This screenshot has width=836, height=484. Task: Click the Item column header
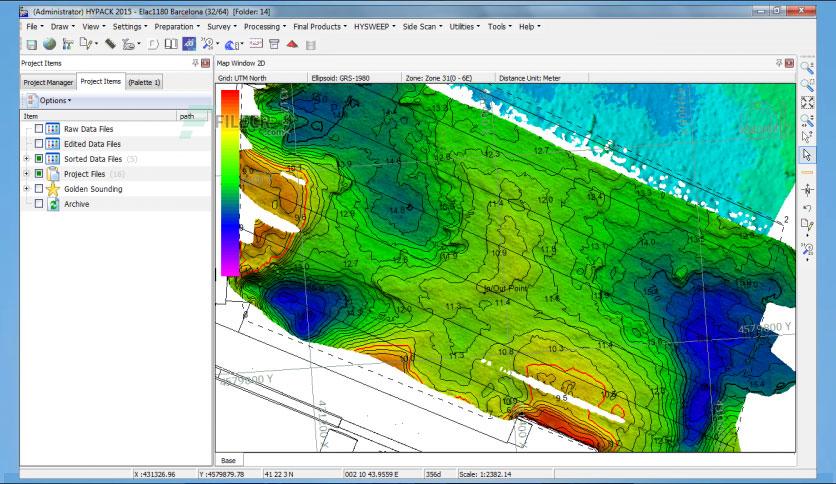[x=98, y=116]
